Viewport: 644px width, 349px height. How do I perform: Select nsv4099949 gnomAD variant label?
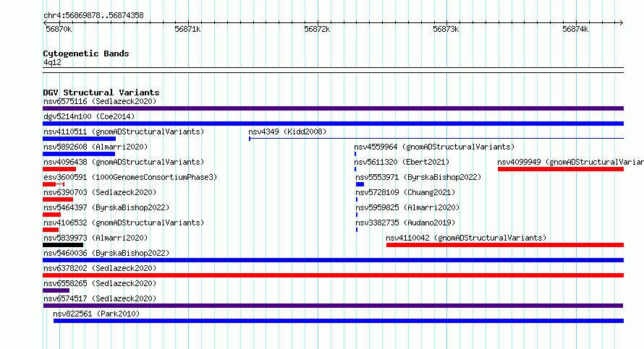click(x=570, y=162)
